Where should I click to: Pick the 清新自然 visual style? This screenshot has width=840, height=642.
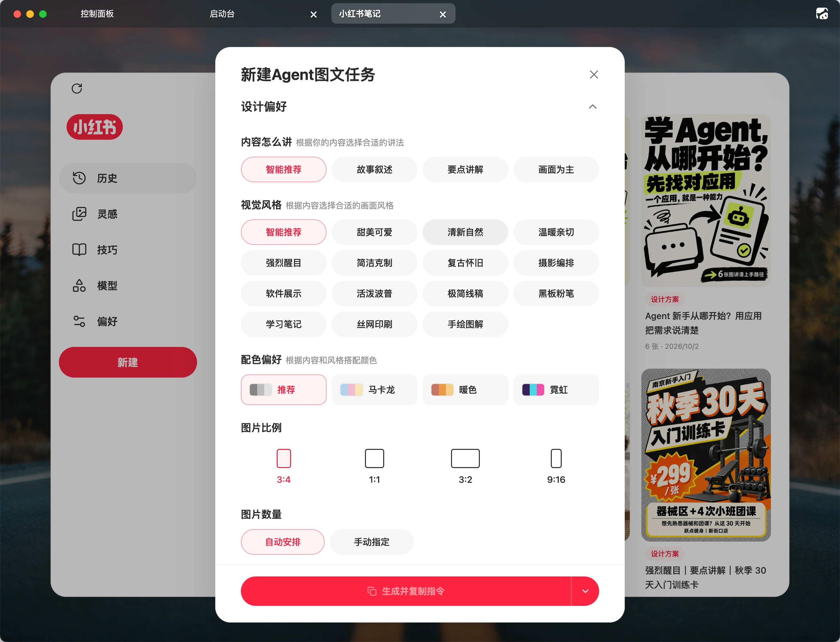[465, 232]
